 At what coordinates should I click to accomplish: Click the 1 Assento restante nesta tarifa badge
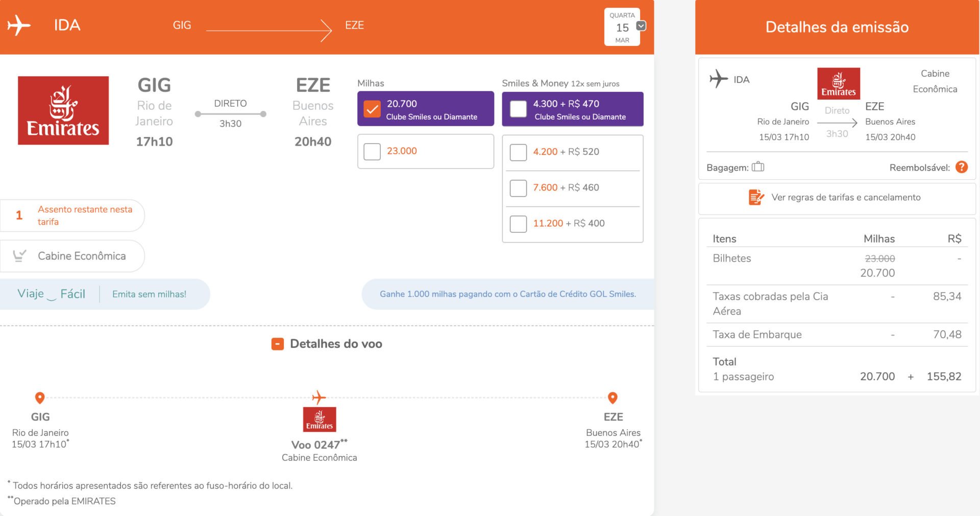(x=72, y=216)
